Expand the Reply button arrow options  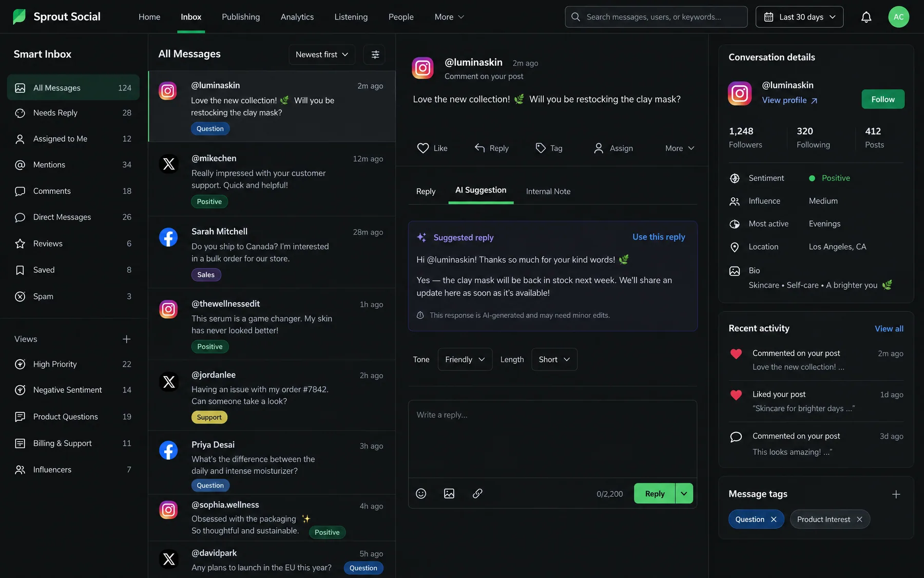click(x=684, y=493)
